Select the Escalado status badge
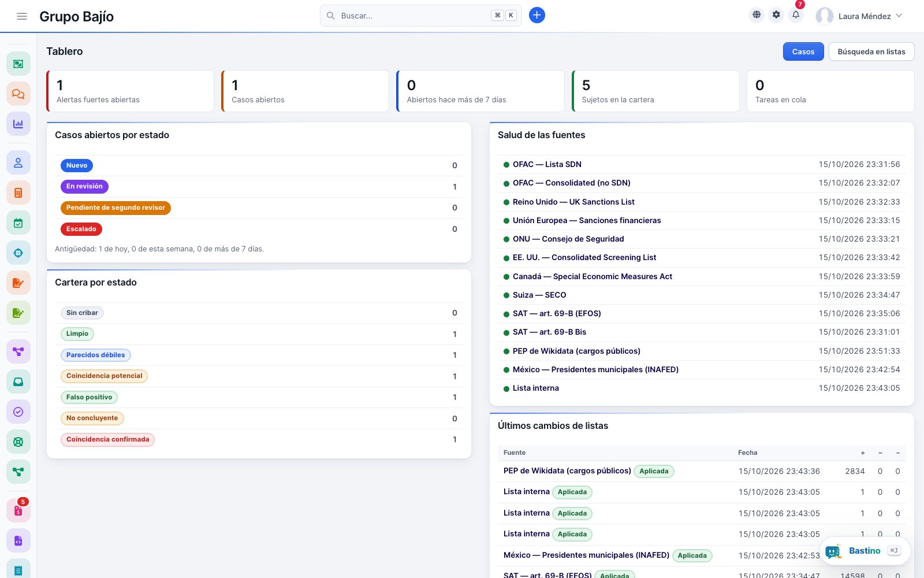Viewport: 924px width, 578px height. click(x=81, y=229)
